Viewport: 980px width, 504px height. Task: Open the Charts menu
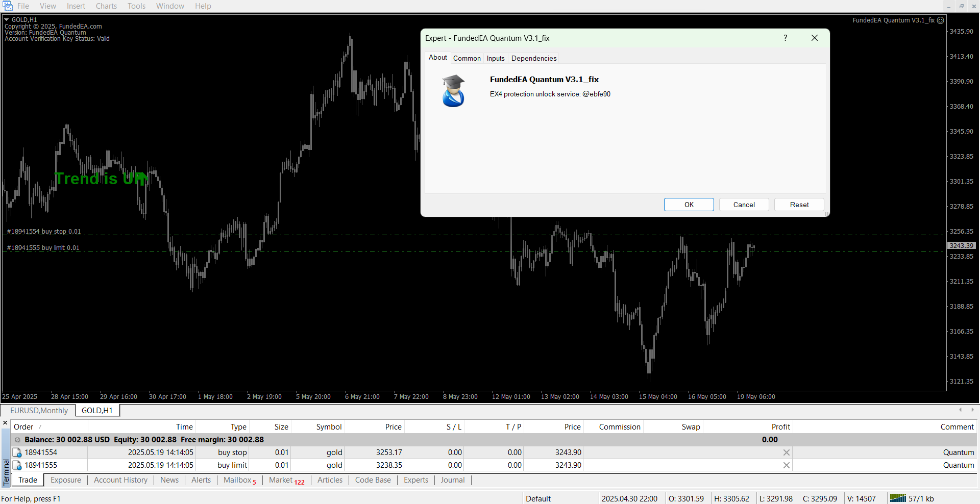pyautogui.click(x=106, y=6)
